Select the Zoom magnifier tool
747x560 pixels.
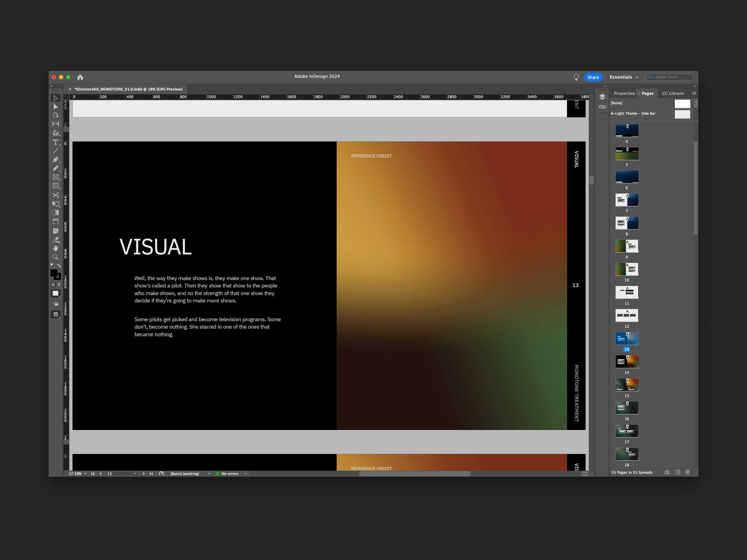click(x=56, y=257)
